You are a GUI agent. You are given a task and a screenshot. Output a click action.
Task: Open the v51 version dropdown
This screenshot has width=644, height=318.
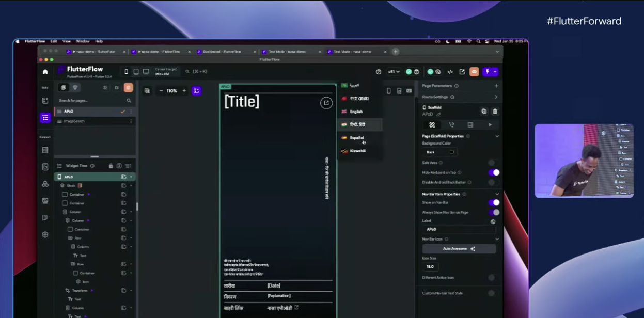(x=394, y=72)
